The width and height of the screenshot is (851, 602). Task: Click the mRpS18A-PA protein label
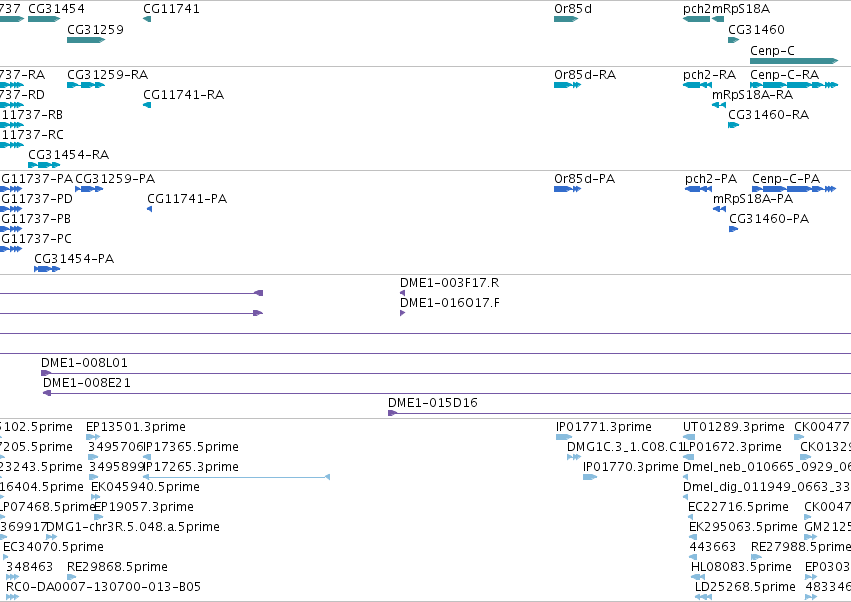[x=753, y=199]
